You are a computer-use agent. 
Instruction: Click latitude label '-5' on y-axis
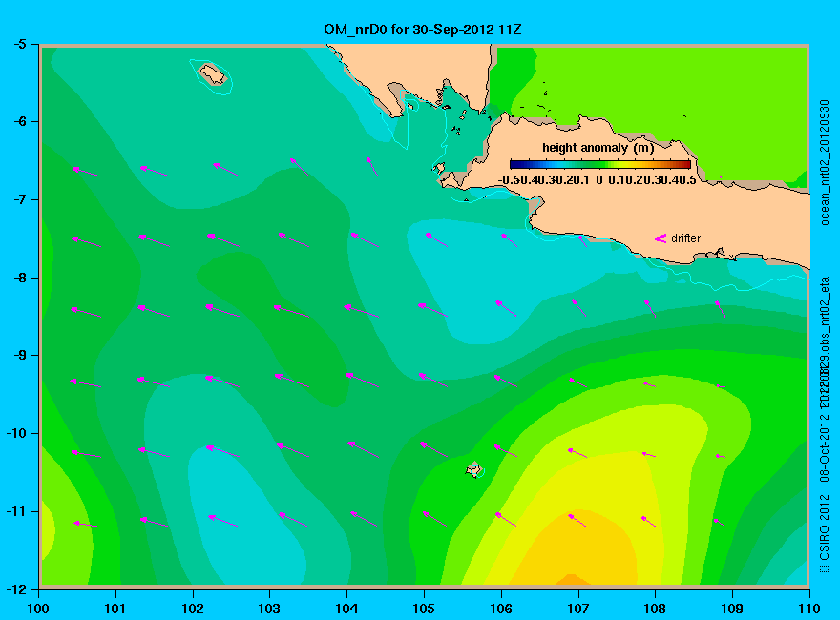coord(20,45)
